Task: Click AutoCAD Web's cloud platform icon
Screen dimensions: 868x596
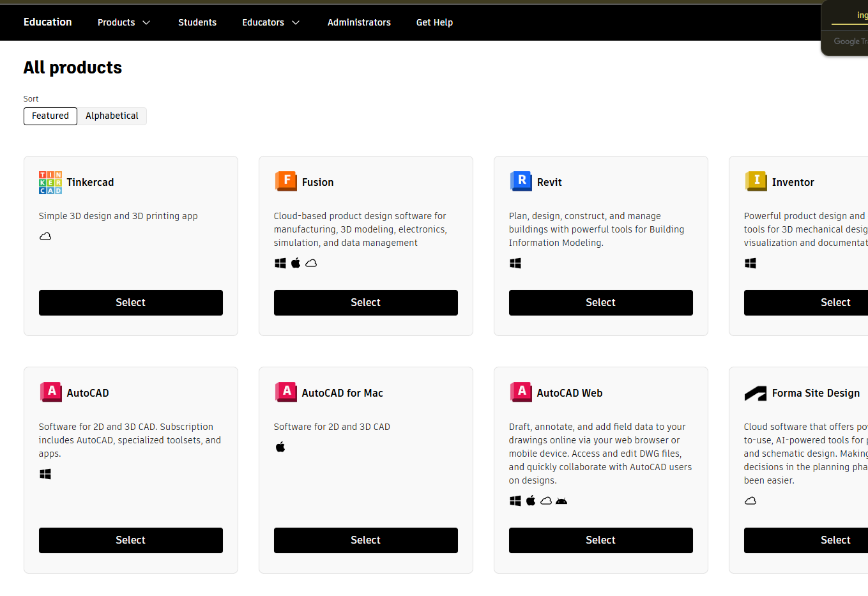Action: tap(546, 501)
